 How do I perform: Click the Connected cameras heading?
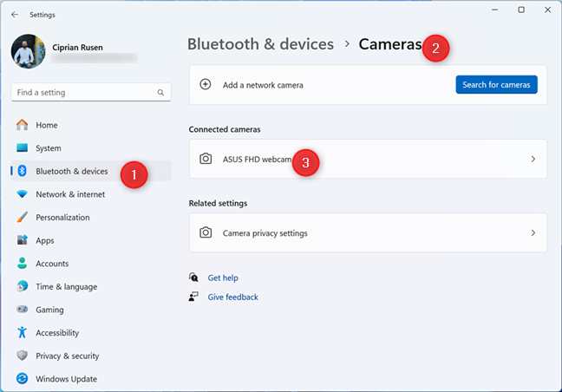point(225,129)
